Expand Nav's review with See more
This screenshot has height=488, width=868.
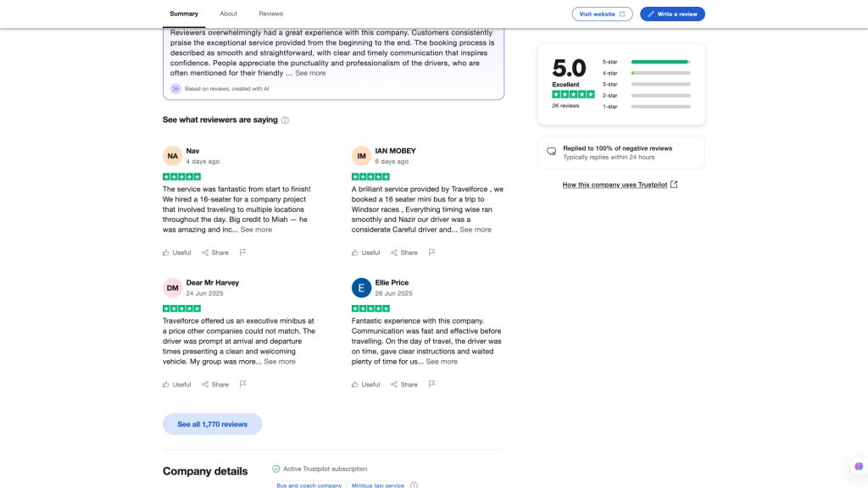(256, 230)
